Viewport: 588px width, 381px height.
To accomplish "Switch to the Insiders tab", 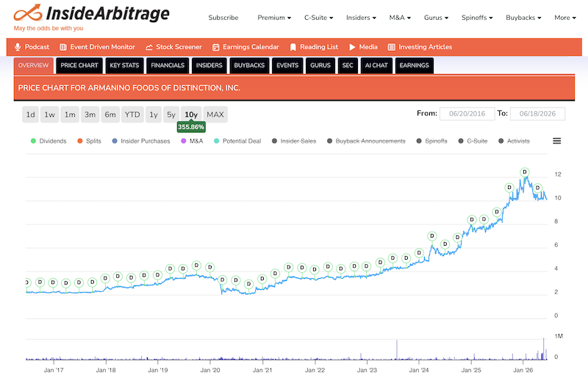I will pyautogui.click(x=209, y=65).
